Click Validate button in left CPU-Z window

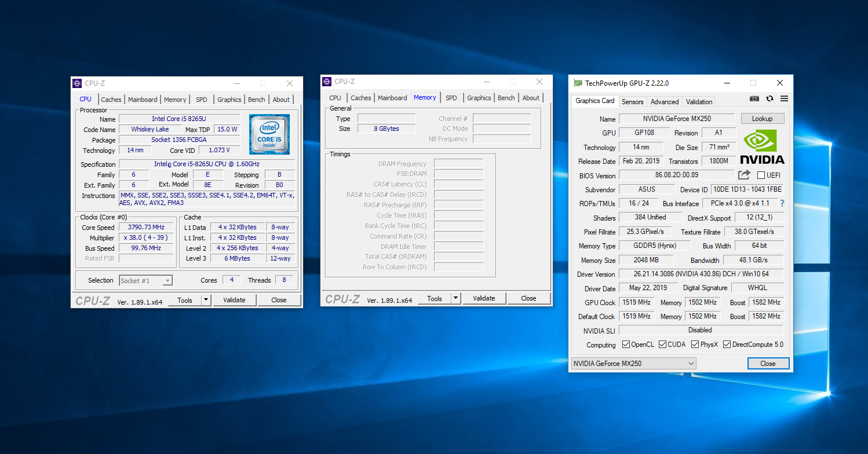click(x=235, y=300)
